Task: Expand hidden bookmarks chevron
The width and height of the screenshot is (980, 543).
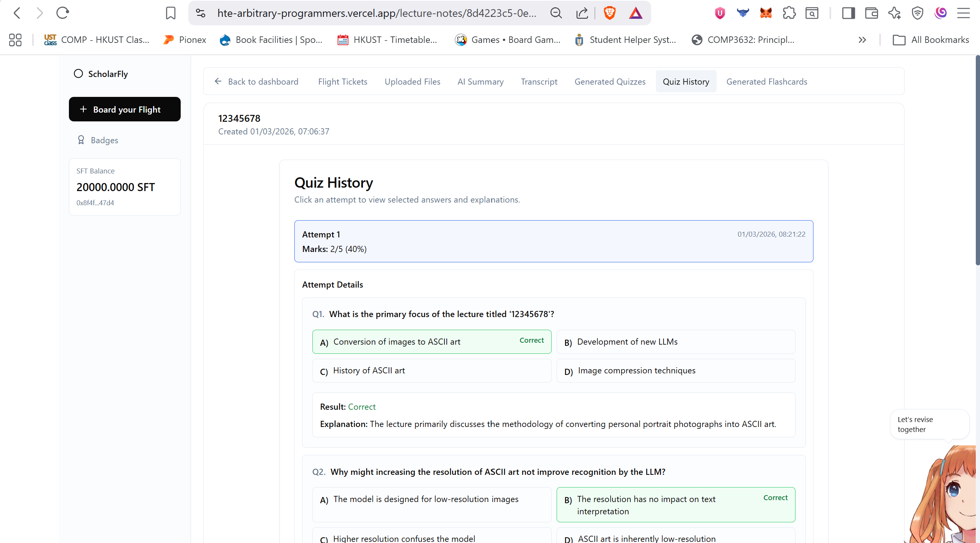Action: 862,40
